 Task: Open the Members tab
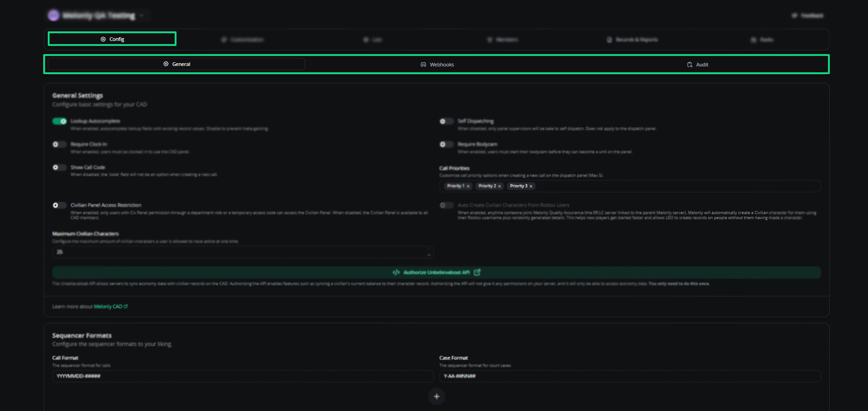click(502, 40)
